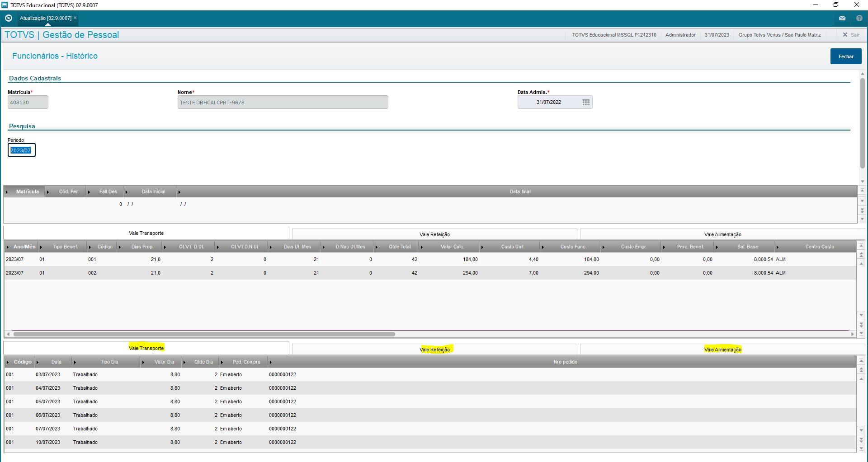868x462 pixels.
Task: Click line-down arrow of Tipo Dia grid
Action: coord(862,430)
